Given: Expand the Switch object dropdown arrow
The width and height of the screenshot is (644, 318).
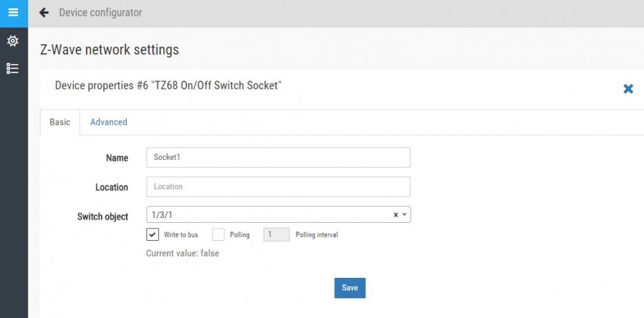Looking at the screenshot, I should pyautogui.click(x=404, y=215).
